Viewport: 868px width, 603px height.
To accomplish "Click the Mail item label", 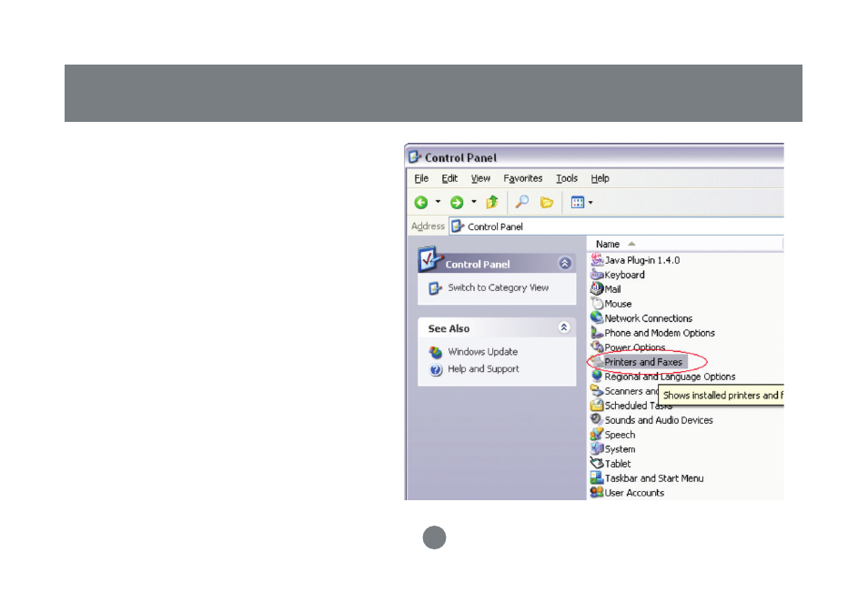I will (x=613, y=289).
